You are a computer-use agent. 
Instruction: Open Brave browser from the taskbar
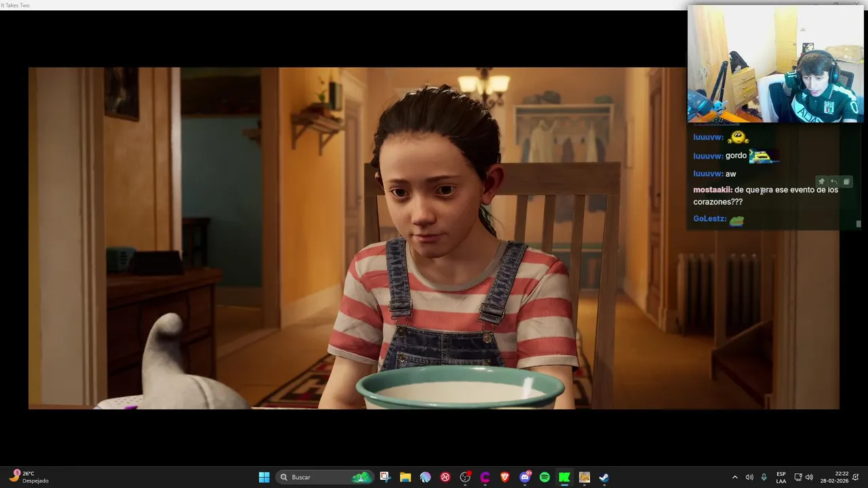point(505,477)
